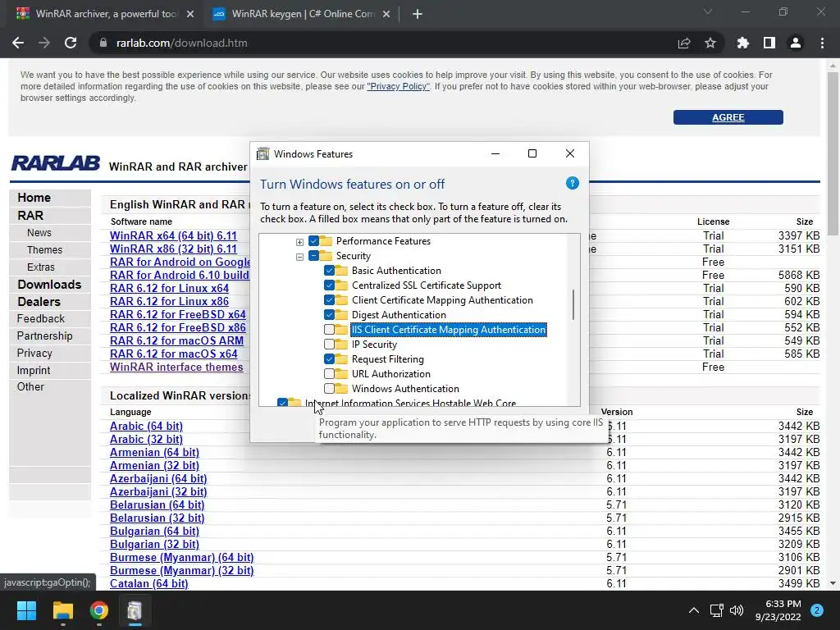Toggle the Security feature checkbox
The image size is (840, 630).
pyautogui.click(x=314, y=256)
